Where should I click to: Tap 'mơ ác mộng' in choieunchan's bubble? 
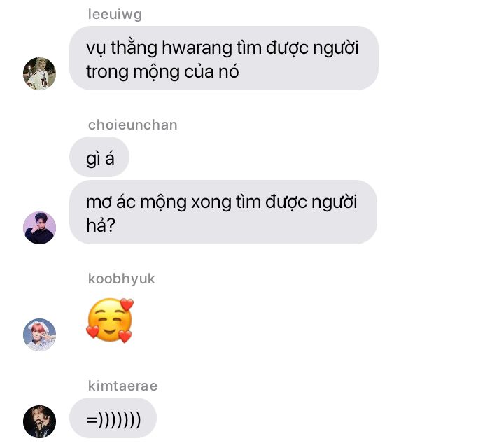tap(136, 202)
